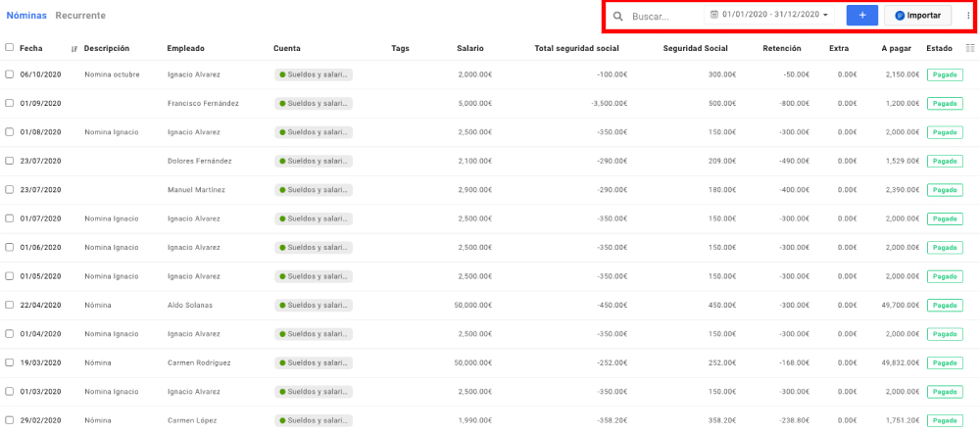Click employee name 'Manuel Martínez'

[x=196, y=189]
